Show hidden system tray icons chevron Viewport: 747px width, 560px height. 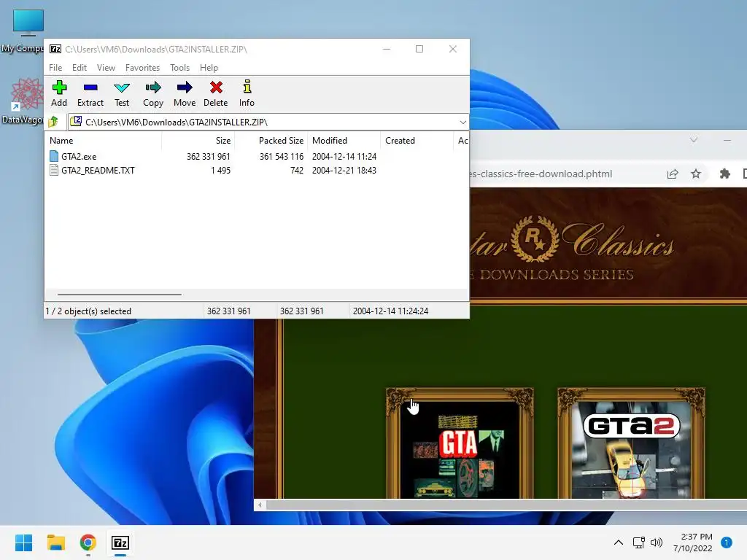619,542
